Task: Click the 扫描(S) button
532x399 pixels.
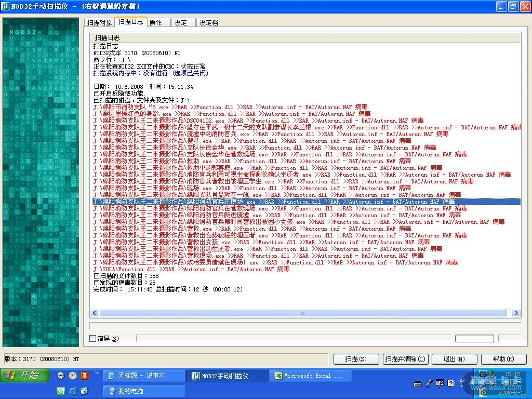Action: 356,358
